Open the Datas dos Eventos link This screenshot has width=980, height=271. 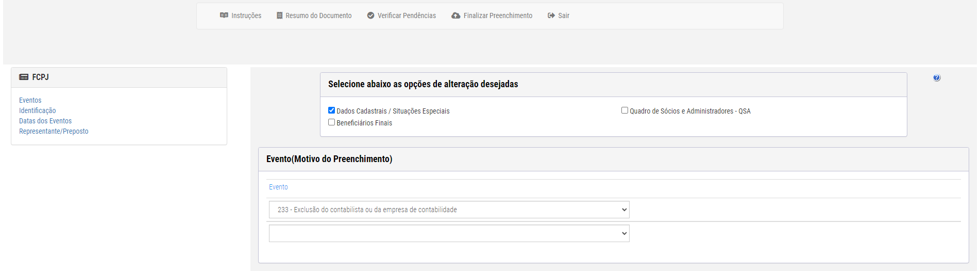[45, 121]
